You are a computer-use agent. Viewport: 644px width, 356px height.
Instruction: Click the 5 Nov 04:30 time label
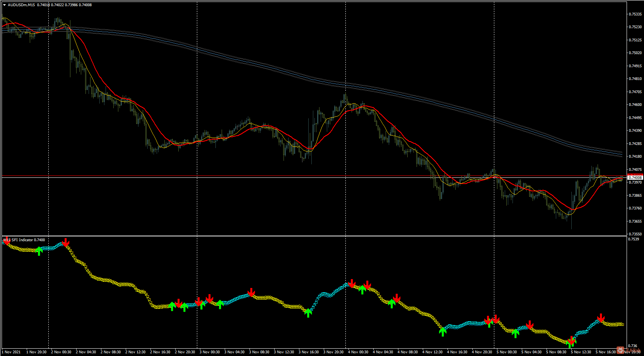(531, 352)
